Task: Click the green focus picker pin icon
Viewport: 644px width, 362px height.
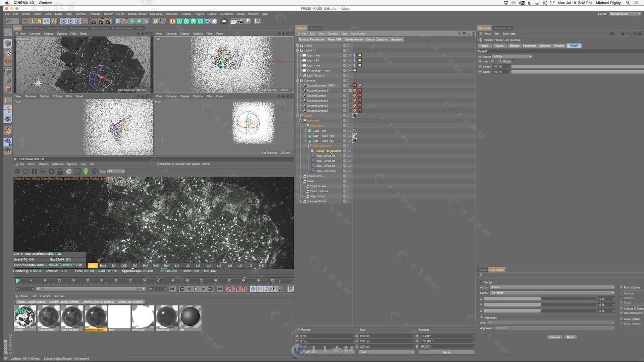Action: tap(86, 171)
